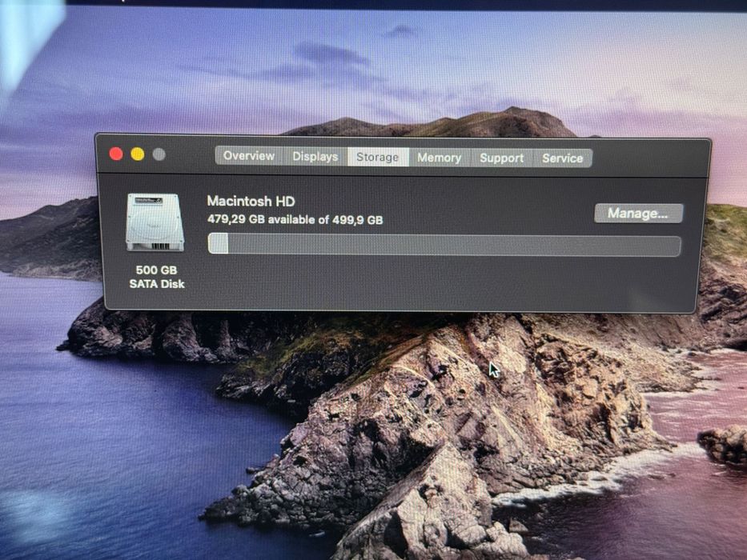Click the disabled gray zoom button
This screenshot has height=560, width=747.
(x=159, y=154)
